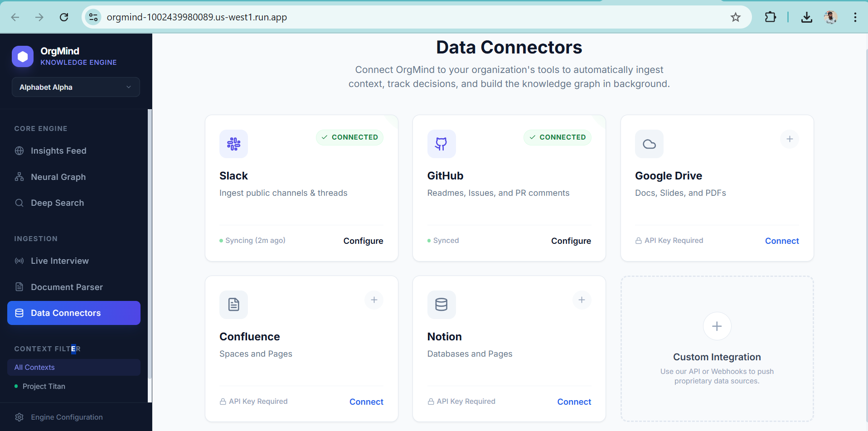The width and height of the screenshot is (868, 431).
Task: Click Confluence 'API Key Required' label
Action: 258,402
